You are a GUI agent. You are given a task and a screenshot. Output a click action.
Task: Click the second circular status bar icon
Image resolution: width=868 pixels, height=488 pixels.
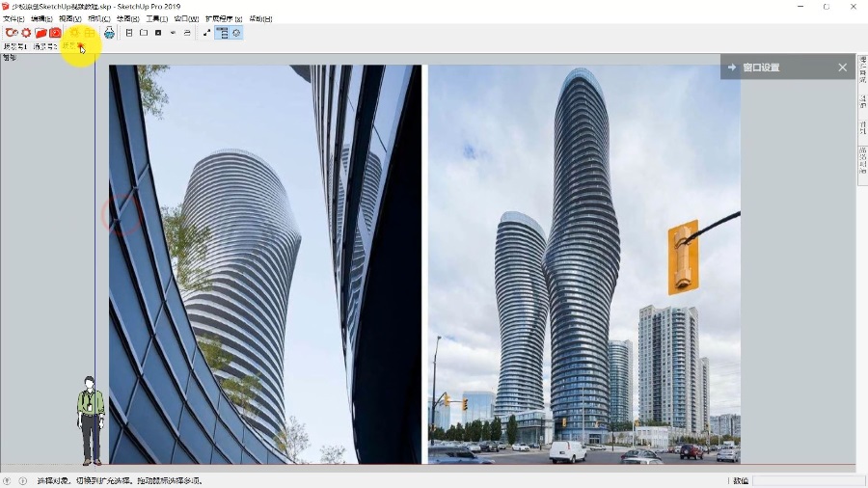click(23, 481)
